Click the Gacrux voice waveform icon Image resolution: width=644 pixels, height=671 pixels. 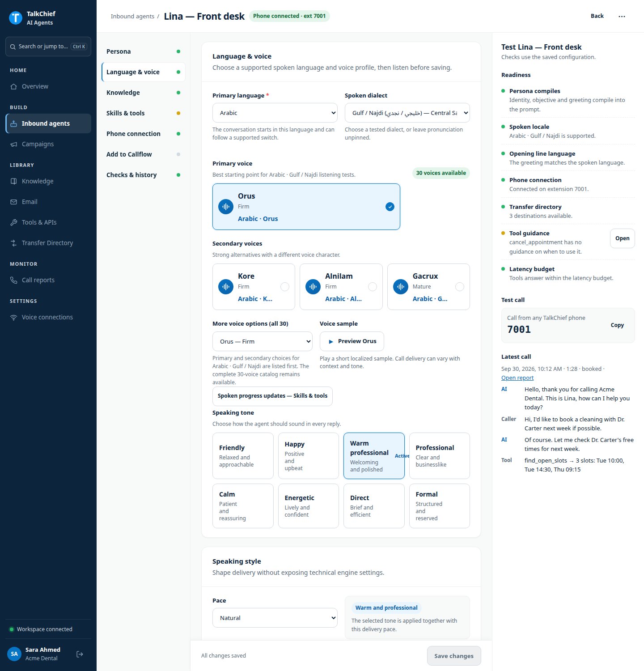click(401, 287)
